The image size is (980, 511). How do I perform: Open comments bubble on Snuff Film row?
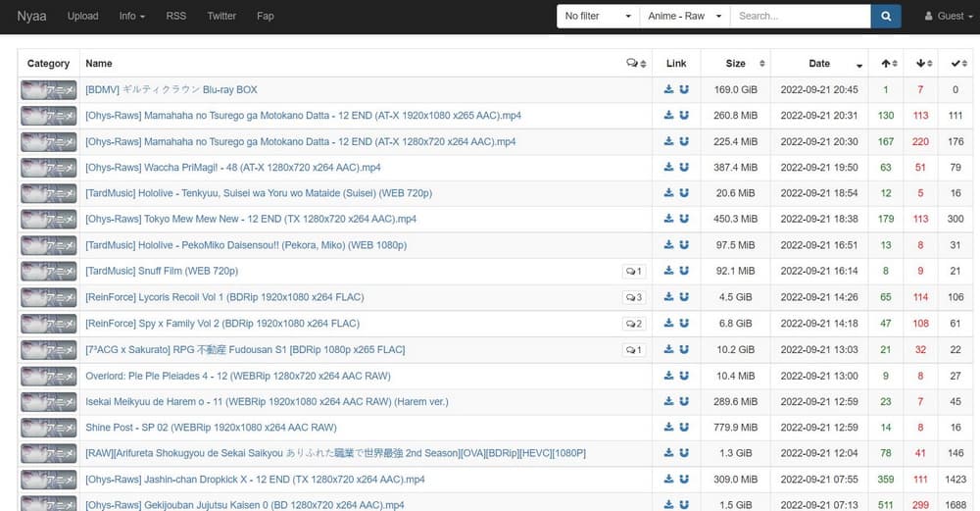[634, 272]
